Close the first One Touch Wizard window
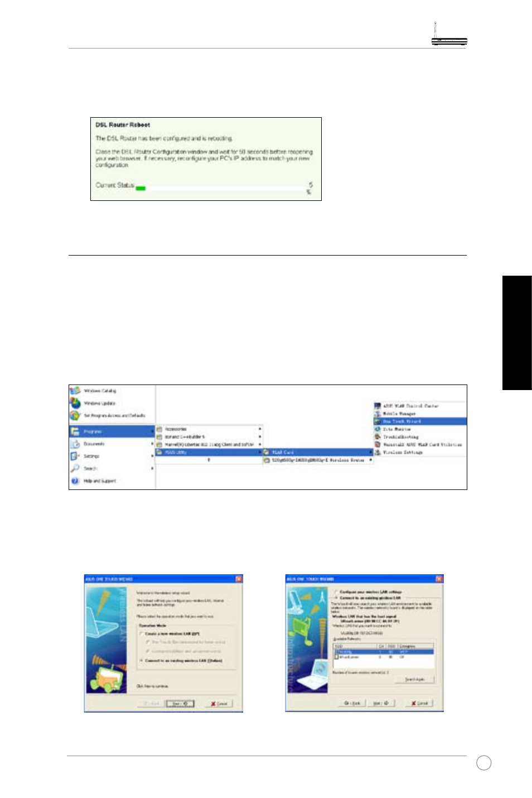The image size is (532, 798). (239, 579)
